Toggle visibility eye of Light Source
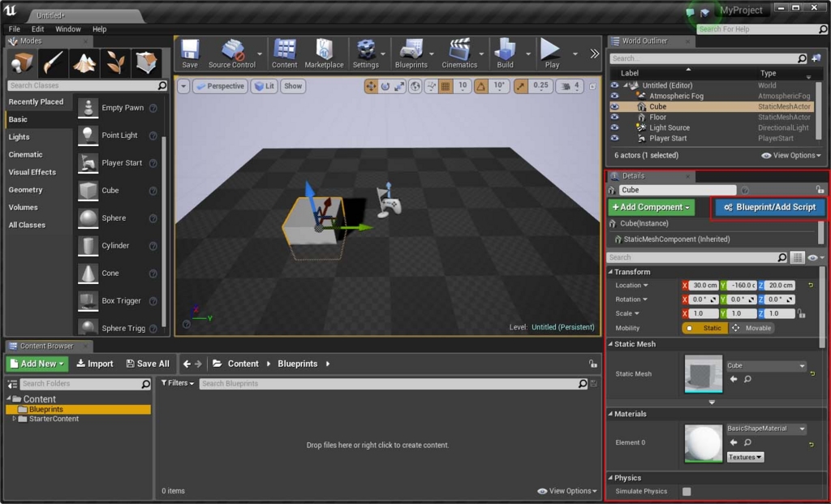This screenshot has height=504, width=831. tap(614, 127)
